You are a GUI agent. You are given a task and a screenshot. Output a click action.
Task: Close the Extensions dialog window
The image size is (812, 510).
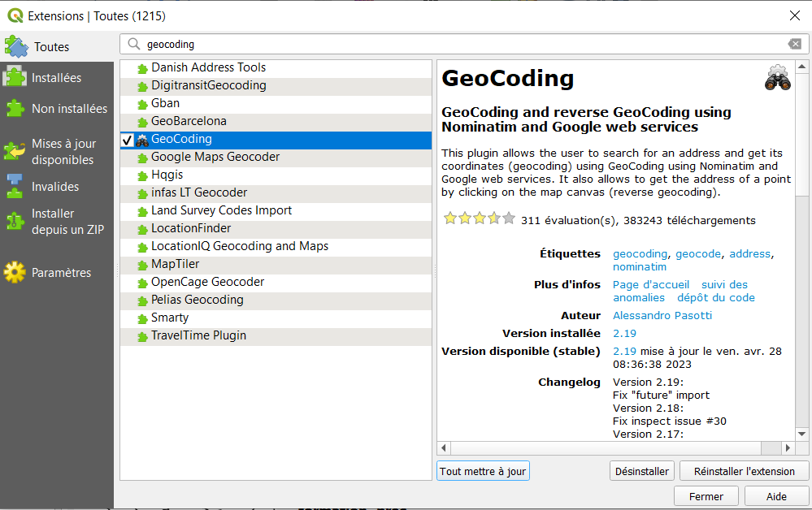(x=795, y=15)
